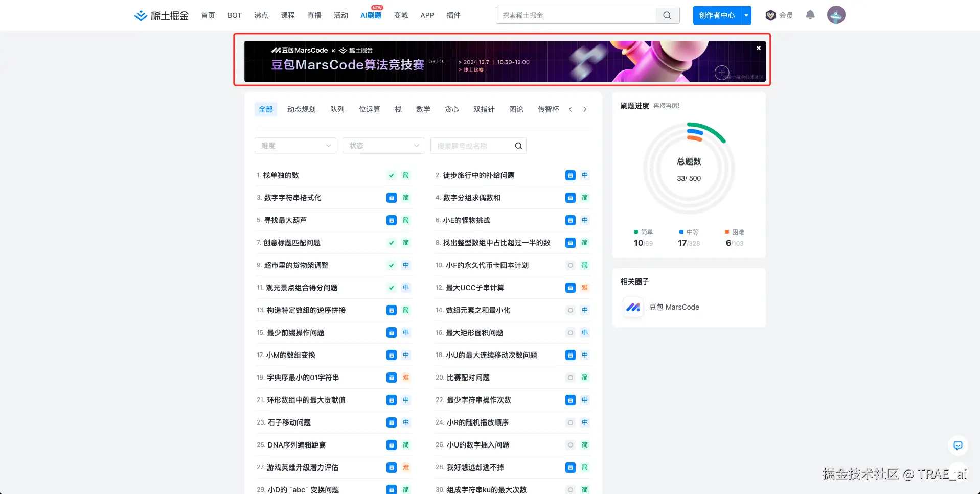Image resolution: width=980 pixels, height=494 pixels.
Task: Open the 豆包 MarsCode circle link
Action: [x=674, y=307]
